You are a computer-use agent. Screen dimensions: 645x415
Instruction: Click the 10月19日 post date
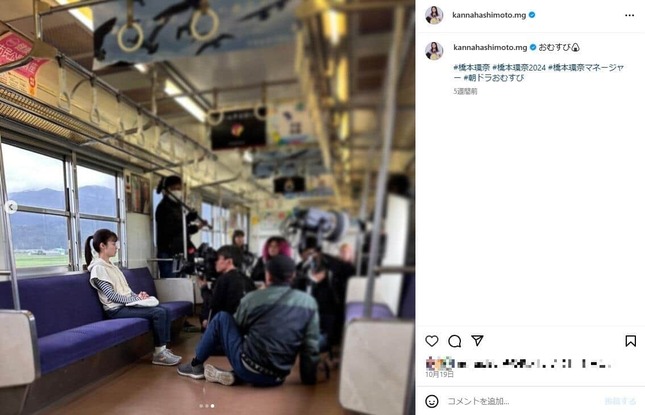pyautogui.click(x=439, y=374)
